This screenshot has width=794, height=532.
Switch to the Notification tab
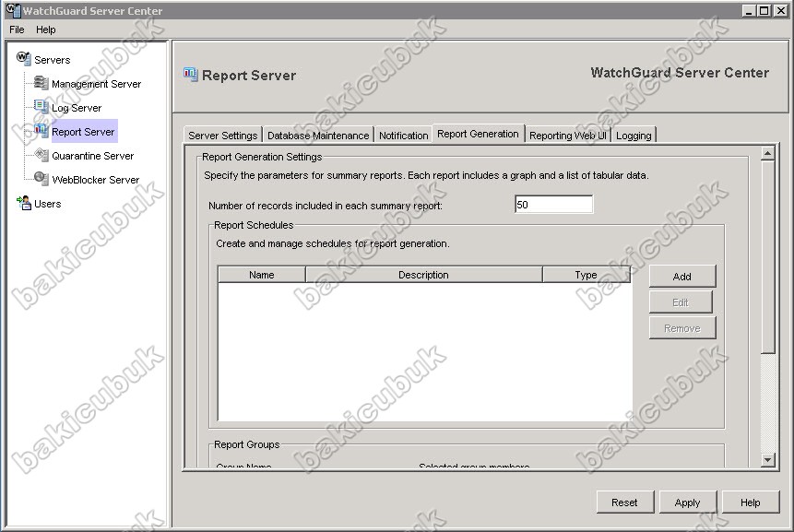tap(404, 136)
